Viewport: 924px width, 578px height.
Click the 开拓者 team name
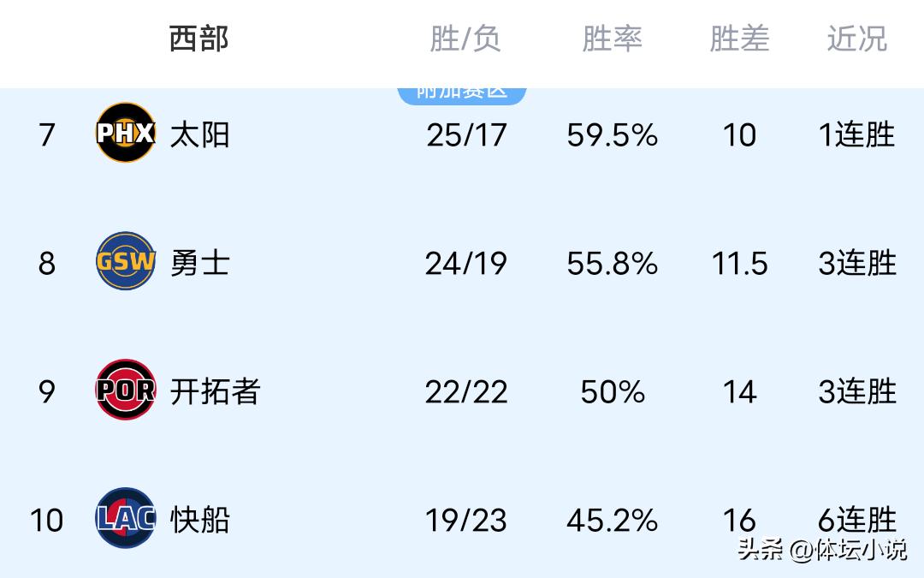click(x=215, y=391)
